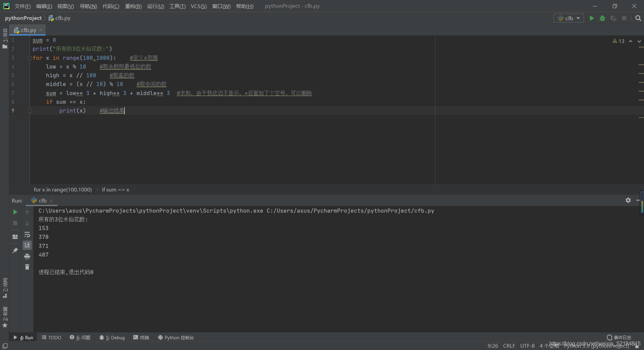This screenshot has width=644, height=350.
Task: Open the 4: Run tool window button
Action: pos(23,338)
